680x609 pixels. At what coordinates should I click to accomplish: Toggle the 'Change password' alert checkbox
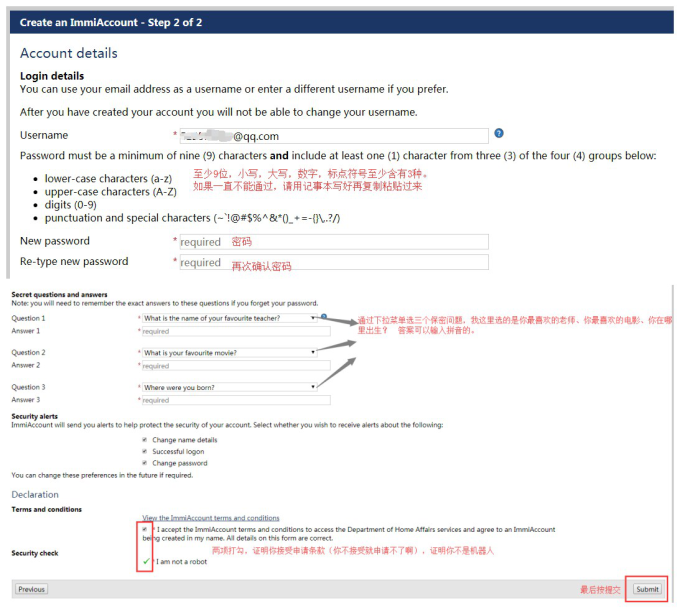point(145,463)
